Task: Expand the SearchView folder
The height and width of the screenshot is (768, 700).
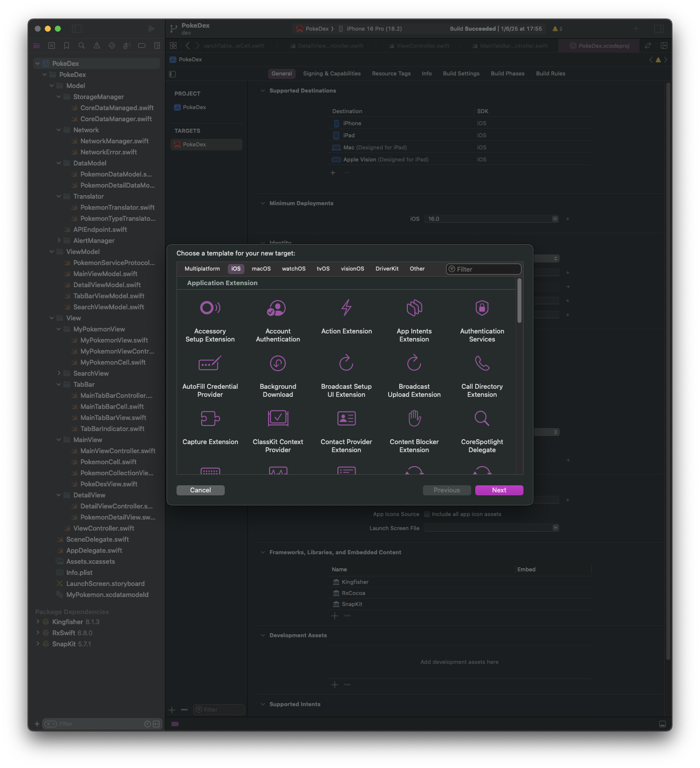Action: [x=58, y=373]
